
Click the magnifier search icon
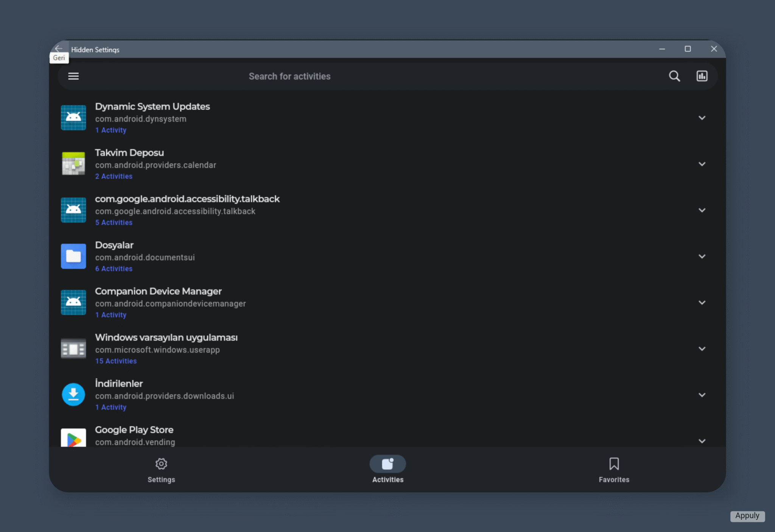point(674,76)
